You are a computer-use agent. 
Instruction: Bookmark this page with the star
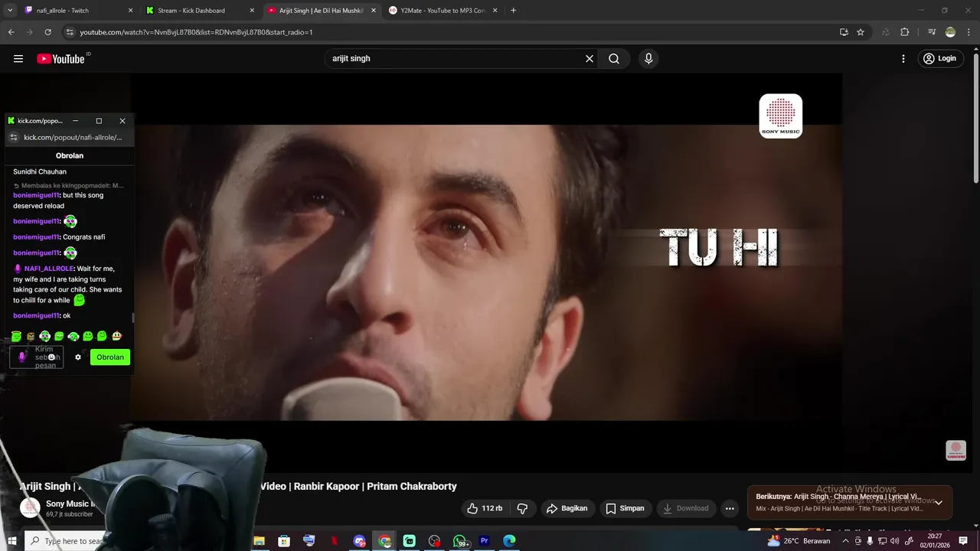(x=861, y=32)
